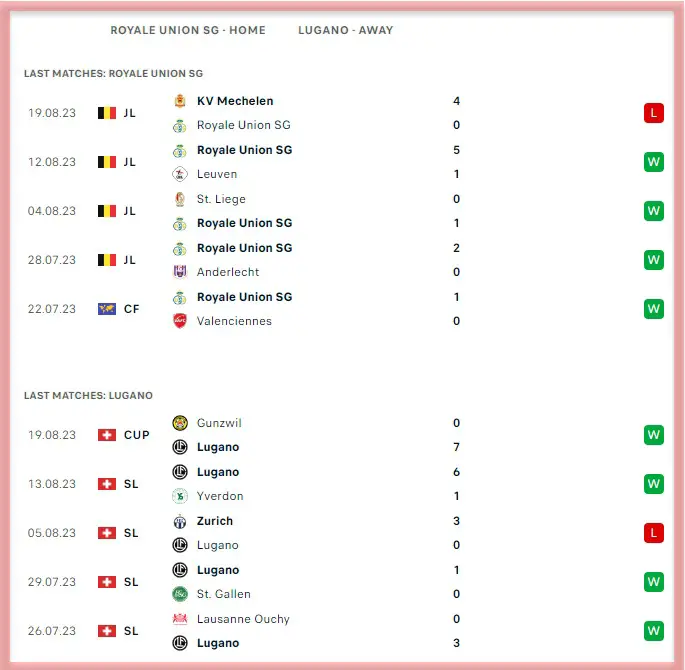Click the Anderlecht purple crest icon
Viewport: 685px width, 670px height.
(x=180, y=272)
